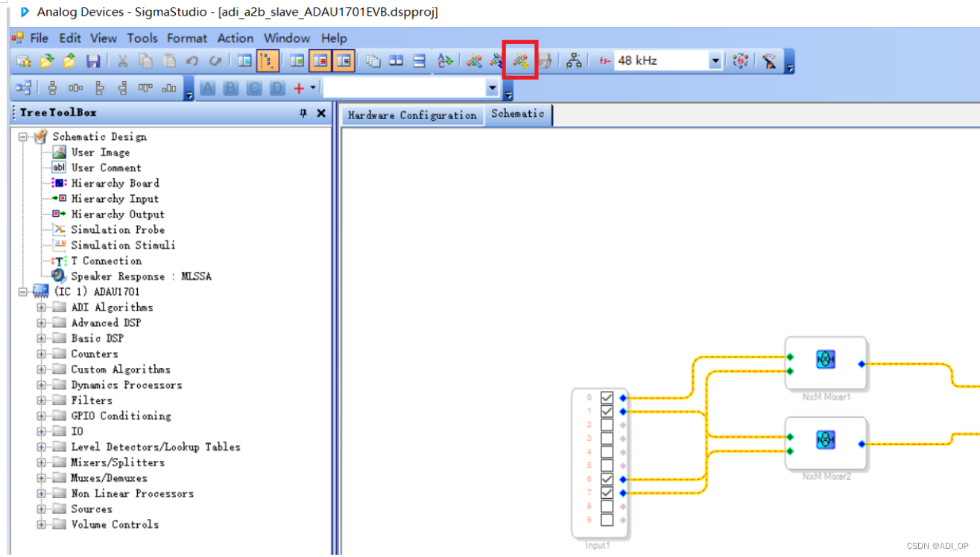Viewport: 980px width, 557px height.
Task: Select User Comment tree item
Action: pyautogui.click(x=106, y=168)
